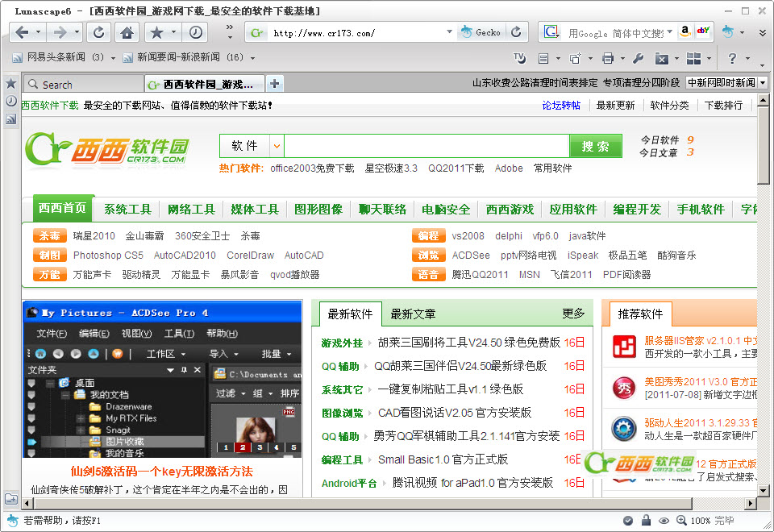Click the 服务器IIS管家 red app icon
This screenshot has height=532, width=774.
coord(624,347)
